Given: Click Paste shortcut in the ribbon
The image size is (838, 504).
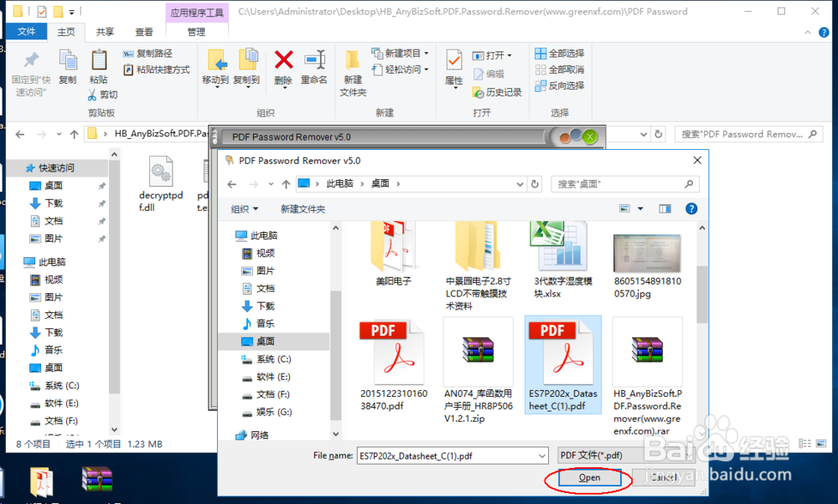Looking at the screenshot, I should (157, 69).
